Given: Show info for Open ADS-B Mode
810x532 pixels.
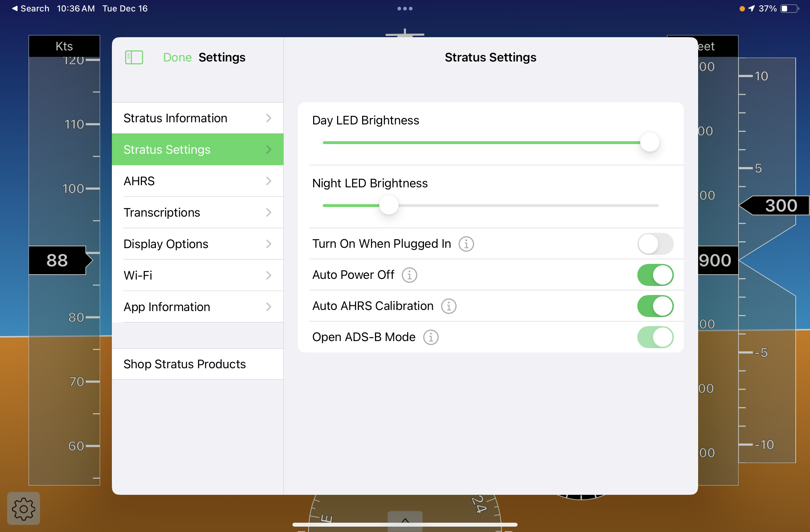Looking at the screenshot, I should (431, 337).
